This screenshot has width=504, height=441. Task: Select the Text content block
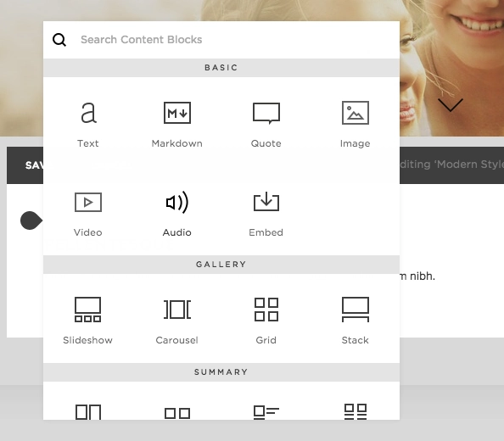coord(87,125)
